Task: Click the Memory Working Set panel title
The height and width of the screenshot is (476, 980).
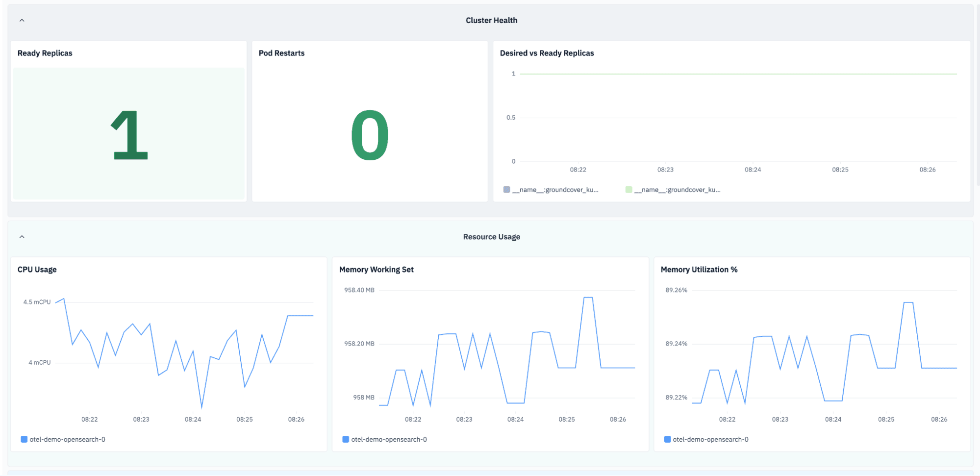Action: point(377,270)
